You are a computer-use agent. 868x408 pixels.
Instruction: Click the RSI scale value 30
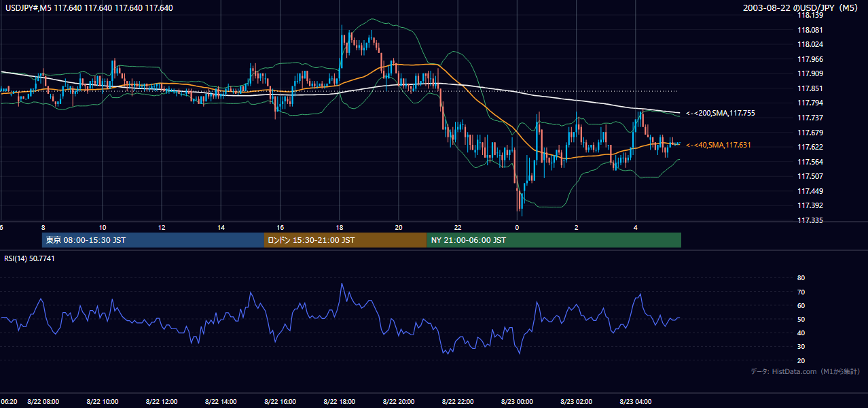point(801,347)
